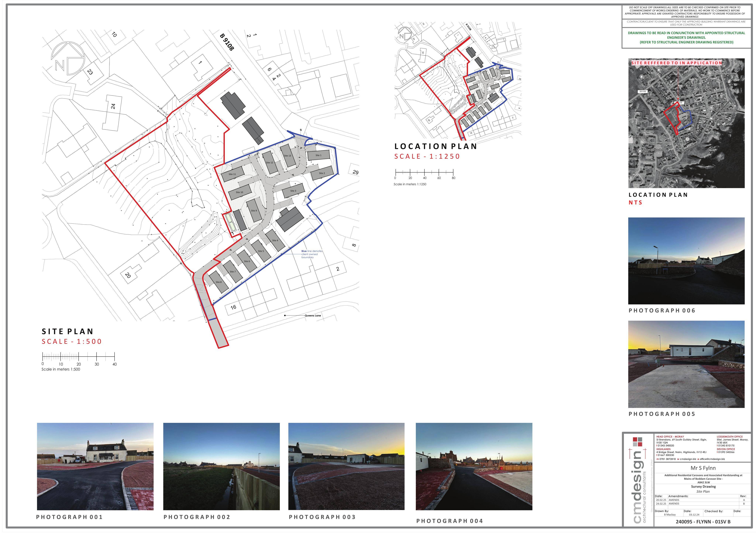The height and width of the screenshot is (534, 756).
Task: Click the 'Site 1' caravan plot
Action: coord(318,155)
